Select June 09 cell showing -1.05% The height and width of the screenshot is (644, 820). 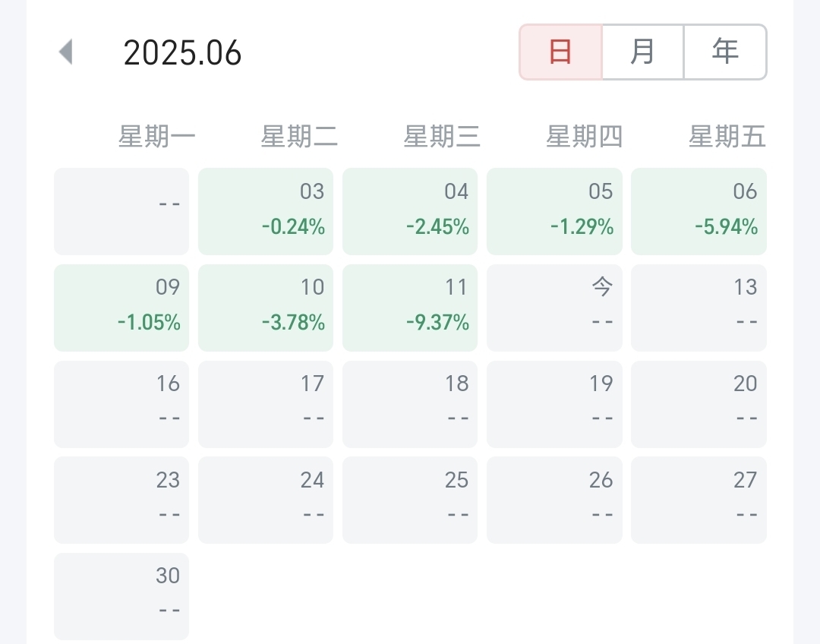121,308
